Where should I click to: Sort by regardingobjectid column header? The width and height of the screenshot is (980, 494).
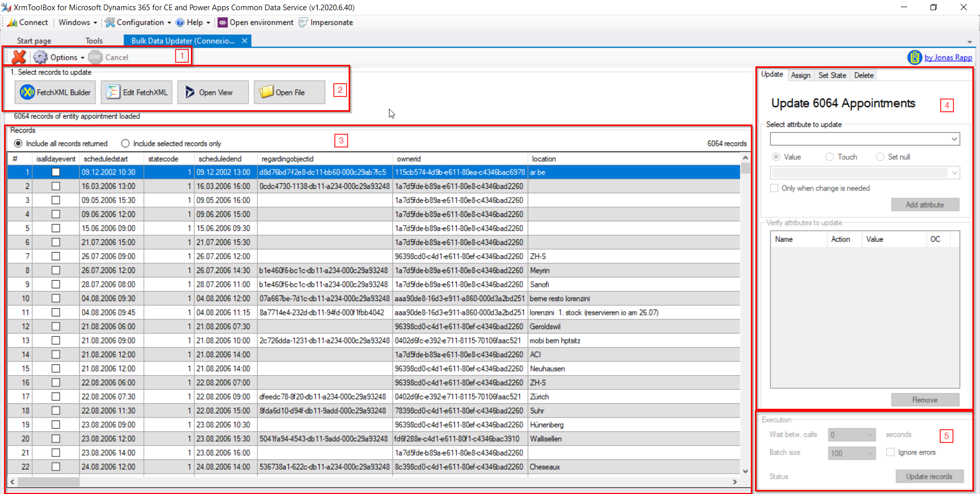[x=325, y=159]
